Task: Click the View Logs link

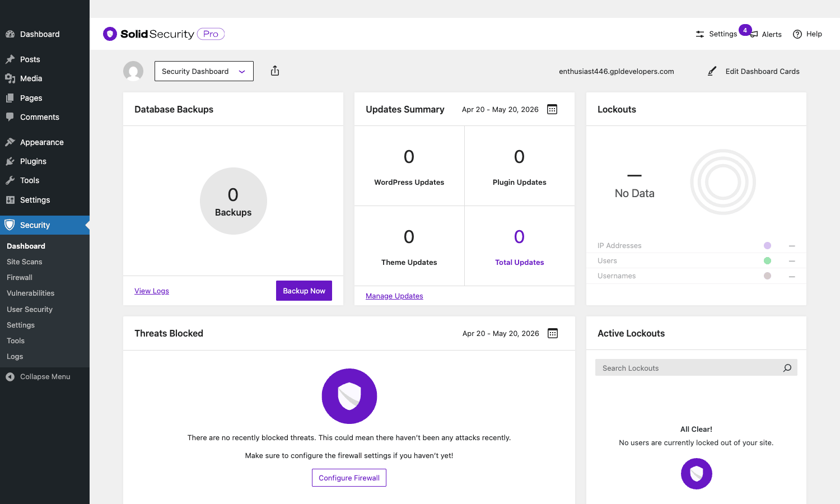Action: click(x=152, y=291)
